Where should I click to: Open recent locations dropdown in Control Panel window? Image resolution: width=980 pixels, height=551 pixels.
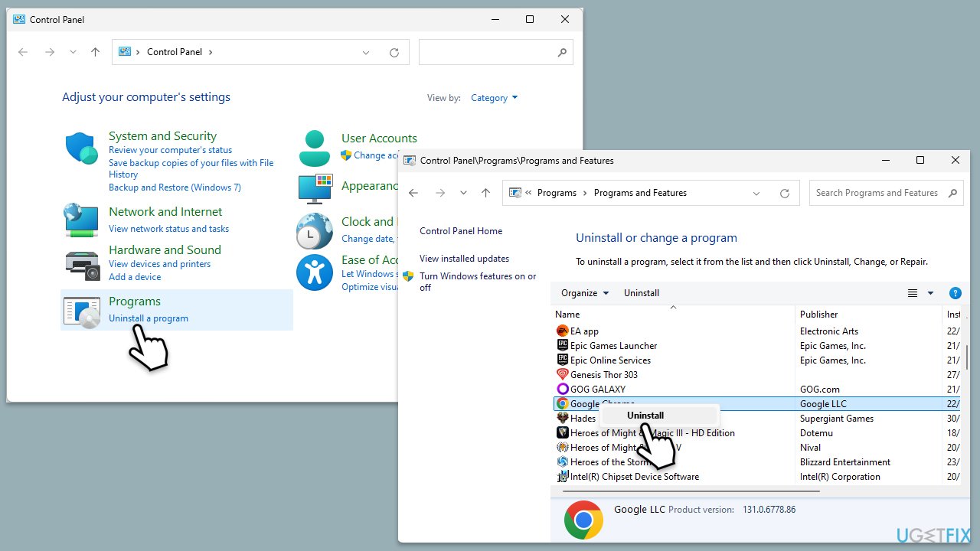pos(73,52)
